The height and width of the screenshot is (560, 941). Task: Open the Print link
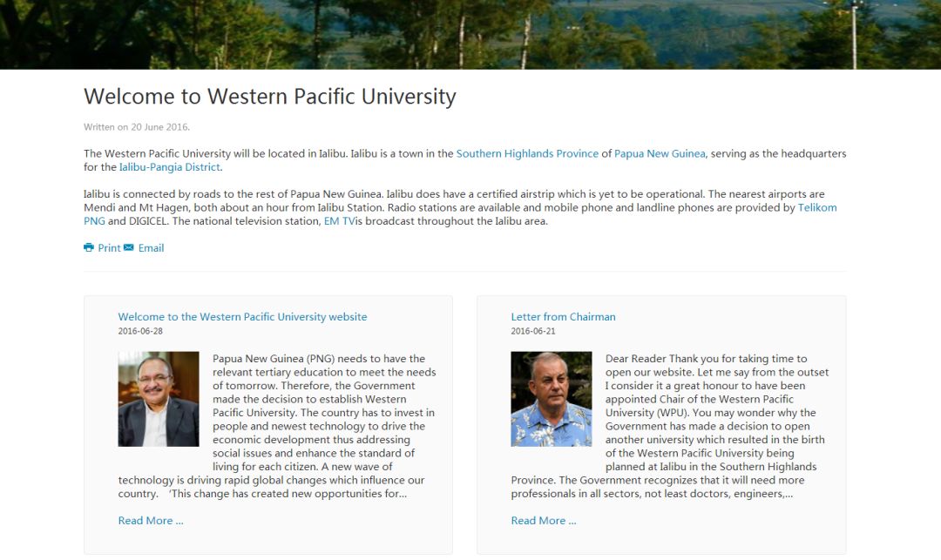point(109,247)
